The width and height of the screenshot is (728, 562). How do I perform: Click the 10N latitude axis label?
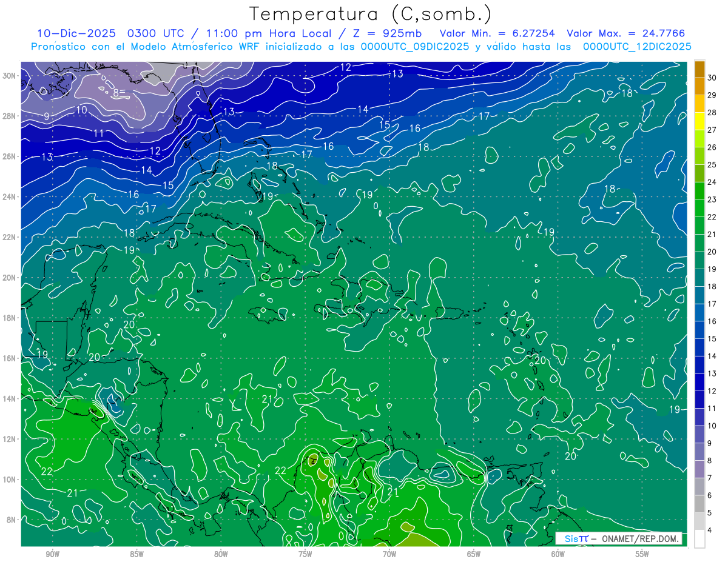(x=10, y=480)
